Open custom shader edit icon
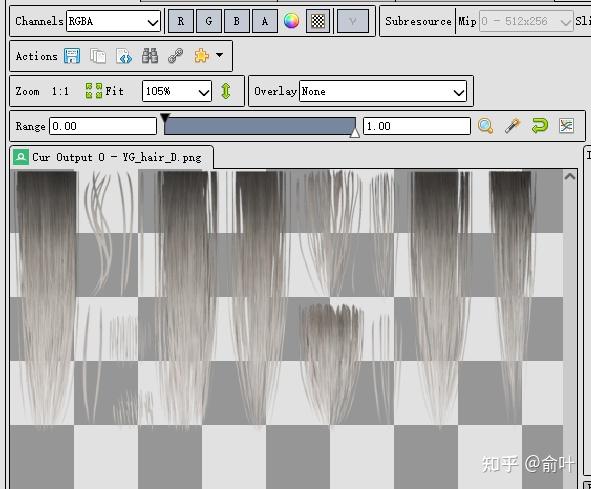Viewport: 591px width, 489px height. (124, 56)
